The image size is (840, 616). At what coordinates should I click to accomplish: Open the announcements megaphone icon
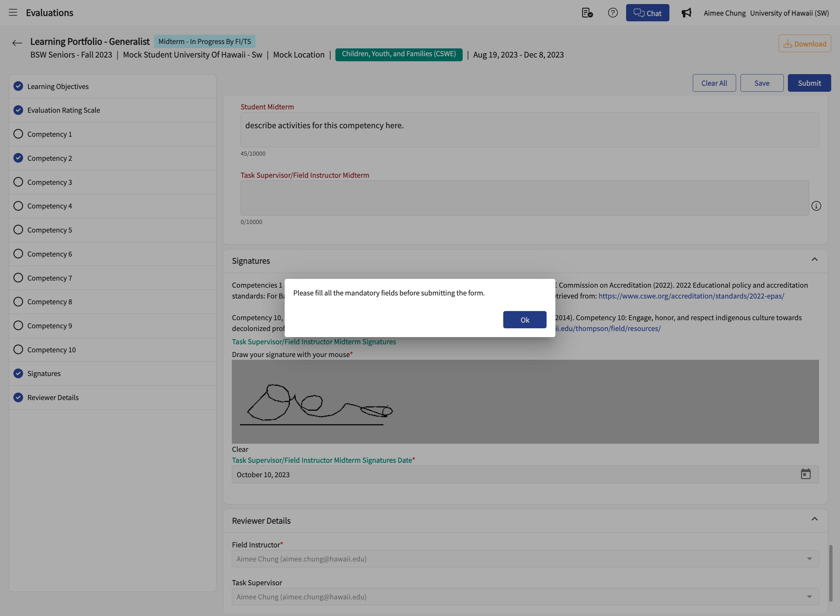click(686, 13)
